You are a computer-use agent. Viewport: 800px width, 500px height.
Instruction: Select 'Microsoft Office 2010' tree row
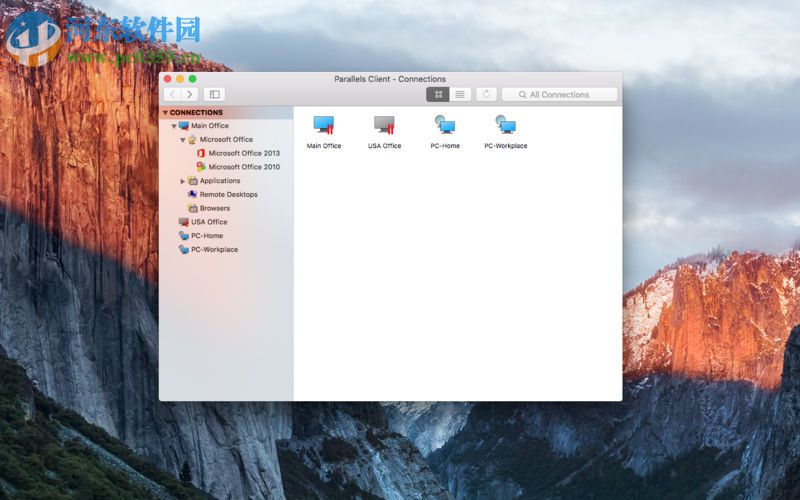244,167
